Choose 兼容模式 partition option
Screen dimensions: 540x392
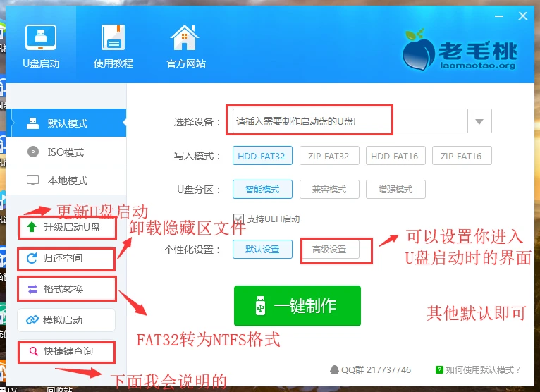[x=329, y=189]
